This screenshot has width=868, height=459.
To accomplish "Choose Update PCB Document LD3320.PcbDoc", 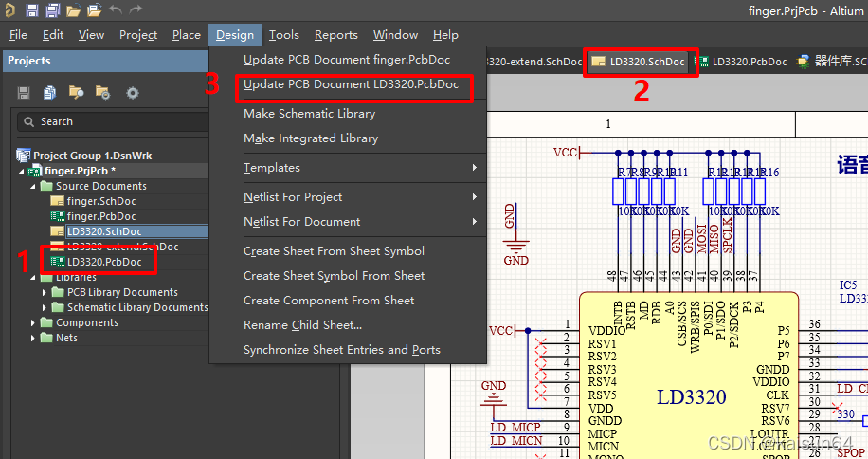I will coord(351,84).
